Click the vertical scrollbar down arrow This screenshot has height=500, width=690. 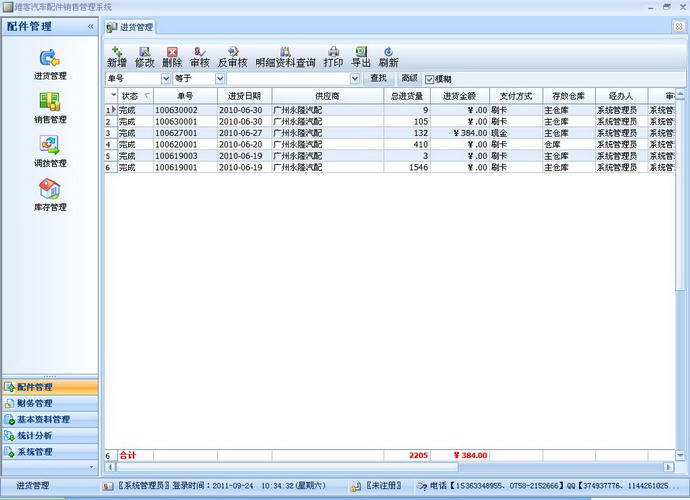click(680, 455)
